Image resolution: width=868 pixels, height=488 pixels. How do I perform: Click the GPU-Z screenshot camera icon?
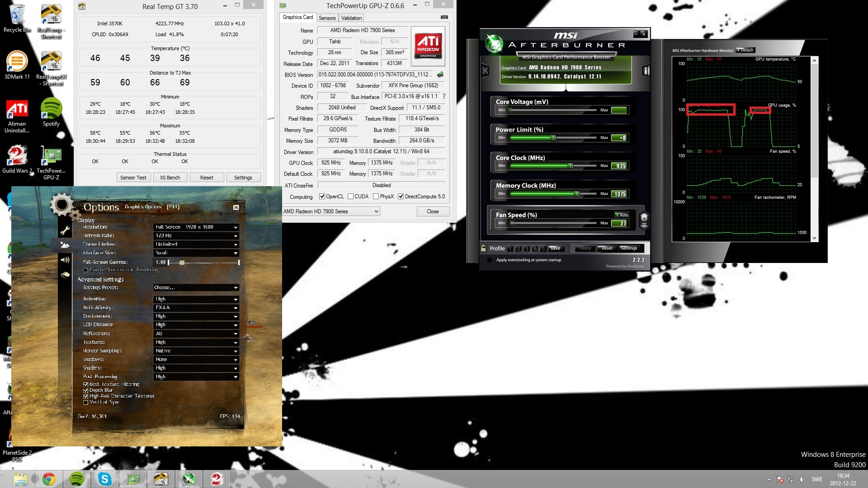(x=444, y=17)
